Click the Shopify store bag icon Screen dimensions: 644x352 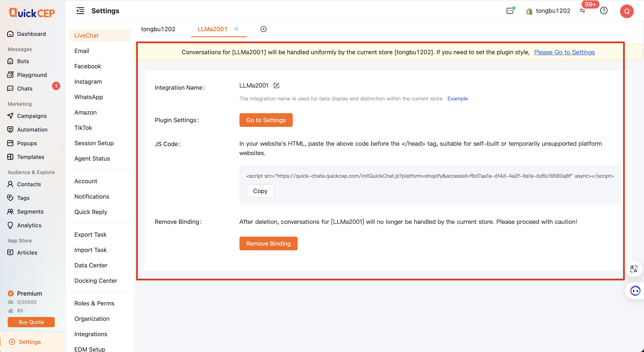[x=529, y=11]
